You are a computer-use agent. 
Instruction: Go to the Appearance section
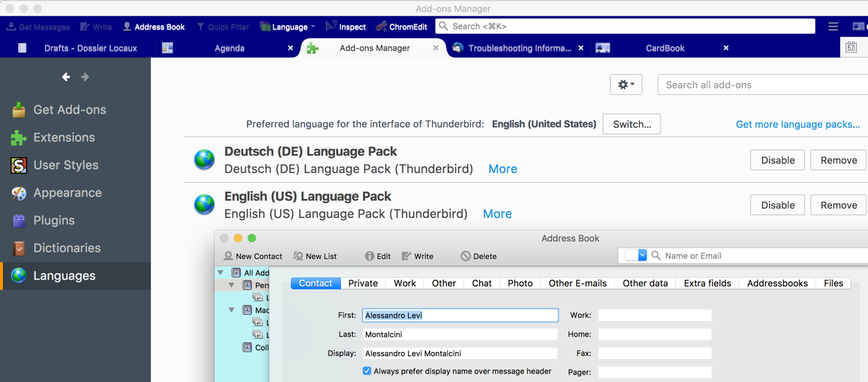67,192
